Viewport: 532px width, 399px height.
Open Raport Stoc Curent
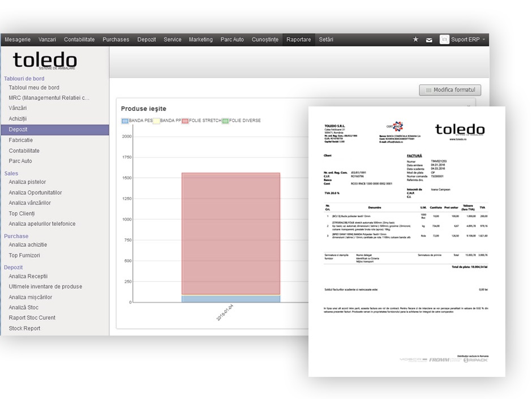click(x=32, y=318)
